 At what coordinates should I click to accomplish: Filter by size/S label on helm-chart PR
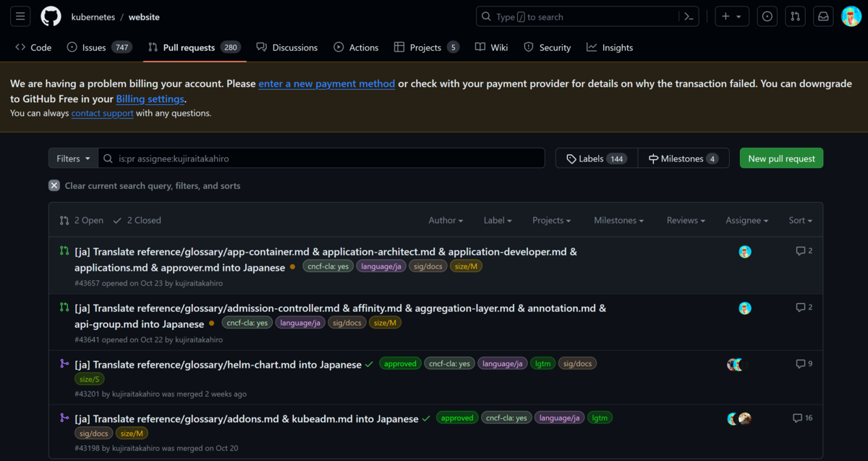[x=90, y=379]
